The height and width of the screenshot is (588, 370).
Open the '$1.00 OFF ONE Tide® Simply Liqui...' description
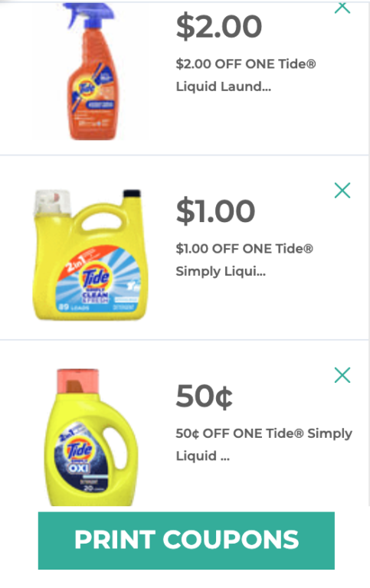[x=244, y=260]
